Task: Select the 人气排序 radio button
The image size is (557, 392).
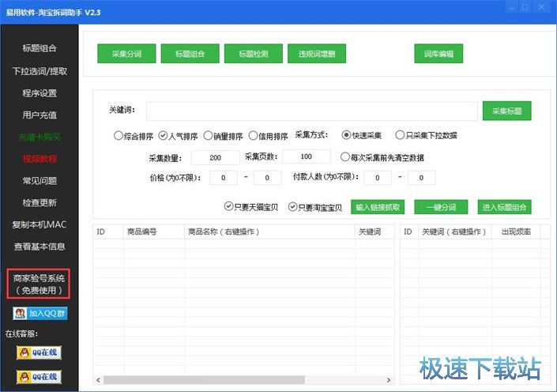Action: tap(163, 136)
